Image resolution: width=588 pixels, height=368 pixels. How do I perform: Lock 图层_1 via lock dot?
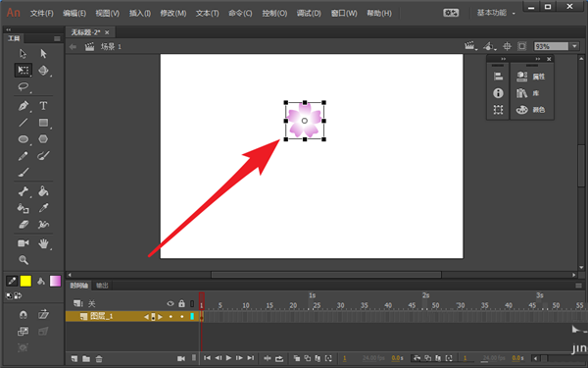182,317
